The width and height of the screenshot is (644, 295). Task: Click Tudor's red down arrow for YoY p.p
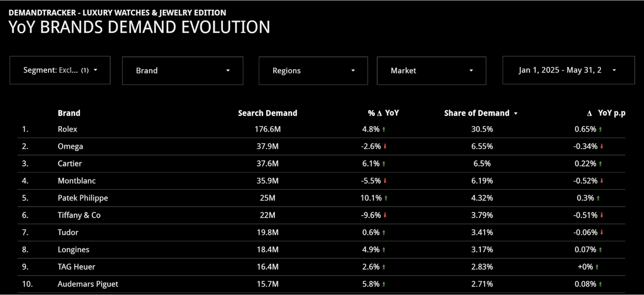click(x=602, y=233)
